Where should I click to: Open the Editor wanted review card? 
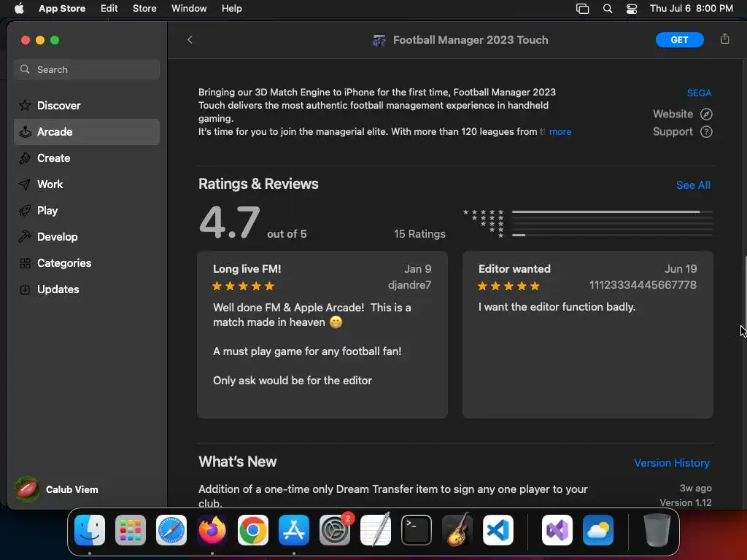pyautogui.click(x=588, y=335)
